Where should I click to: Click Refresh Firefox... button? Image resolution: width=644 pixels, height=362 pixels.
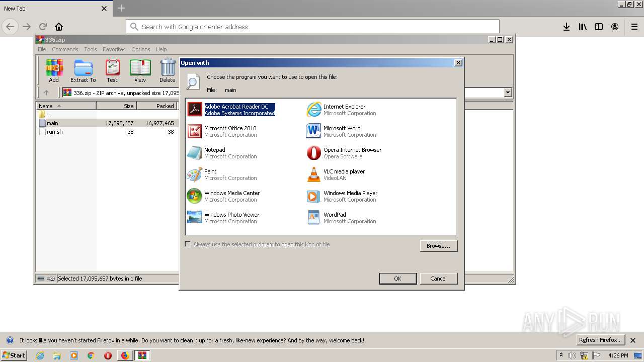point(600,340)
